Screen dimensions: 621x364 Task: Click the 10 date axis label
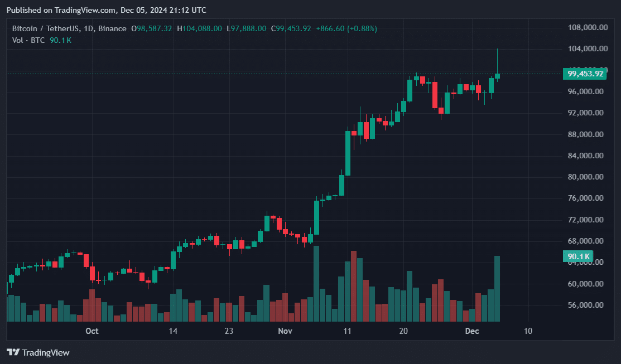tap(528, 331)
